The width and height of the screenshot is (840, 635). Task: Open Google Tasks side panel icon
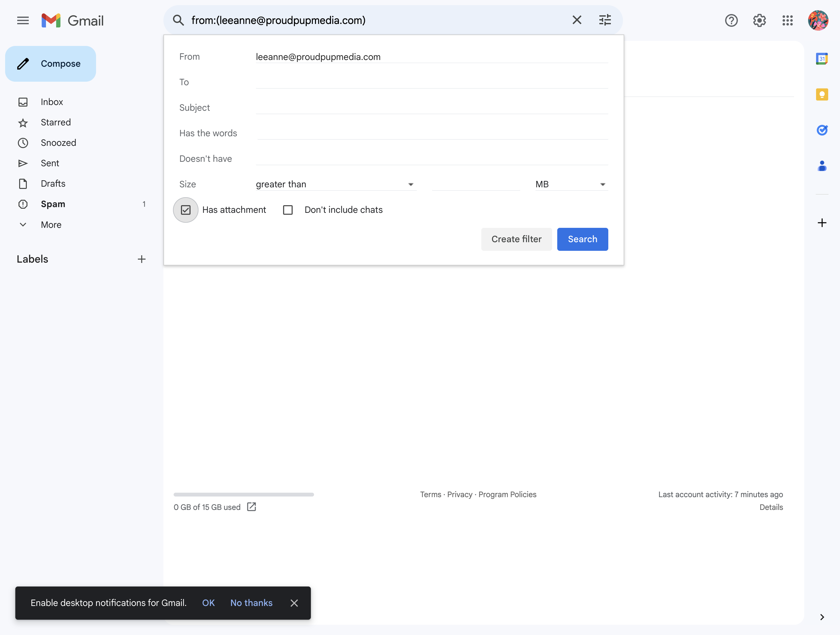point(822,130)
